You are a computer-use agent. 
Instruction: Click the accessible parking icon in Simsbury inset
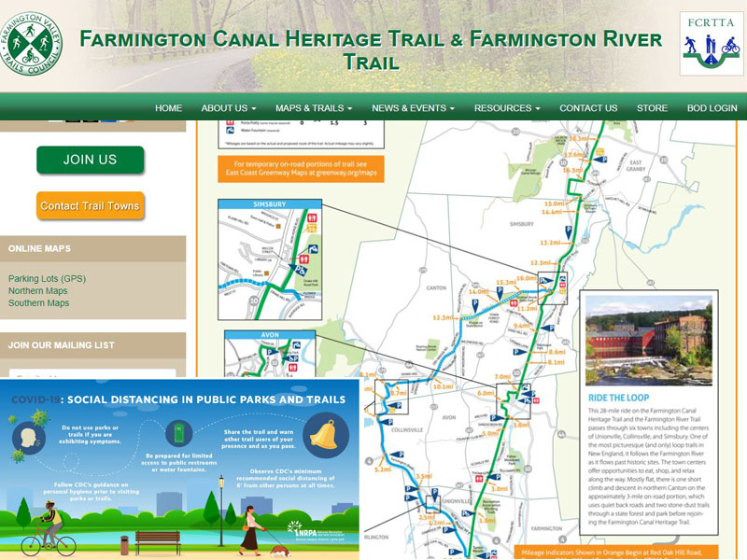pos(299,271)
